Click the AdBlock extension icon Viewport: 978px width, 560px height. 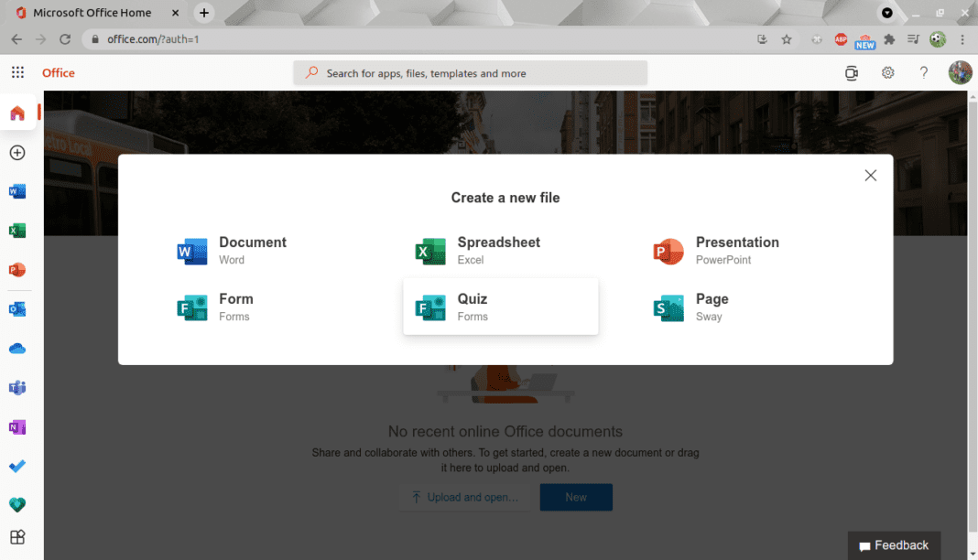[841, 39]
